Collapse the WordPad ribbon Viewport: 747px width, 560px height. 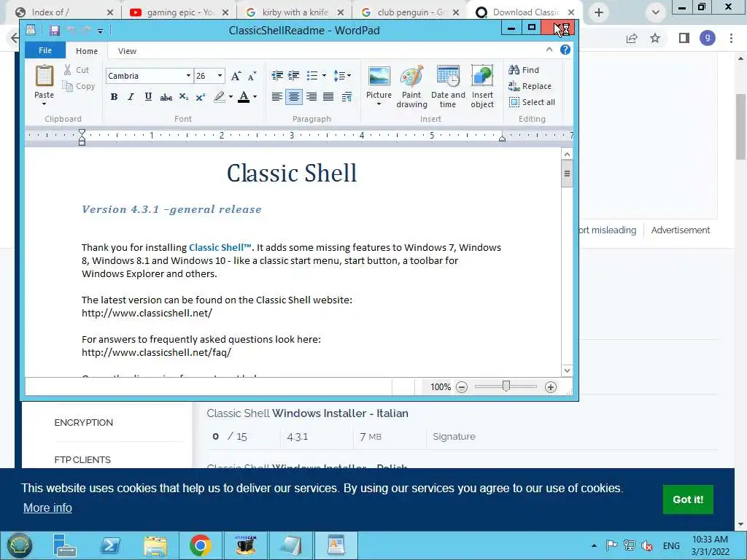pos(549,50)
